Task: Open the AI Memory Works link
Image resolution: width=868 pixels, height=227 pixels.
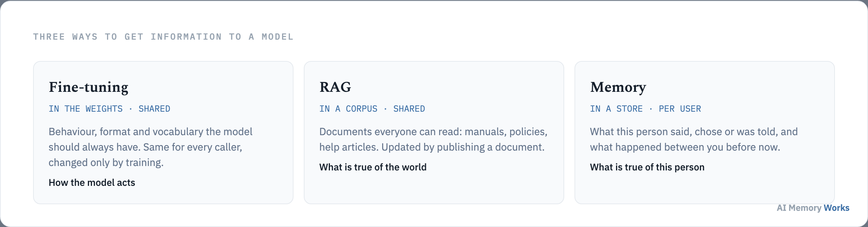Action: tap(813, 208)
